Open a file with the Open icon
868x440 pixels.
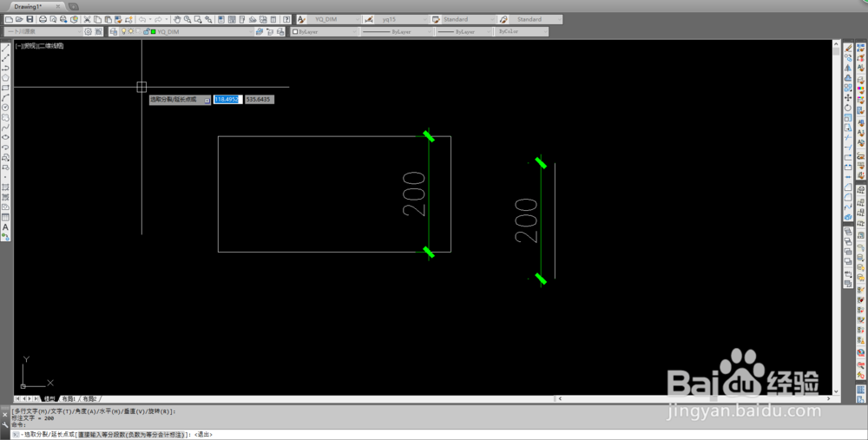(19, 19)
